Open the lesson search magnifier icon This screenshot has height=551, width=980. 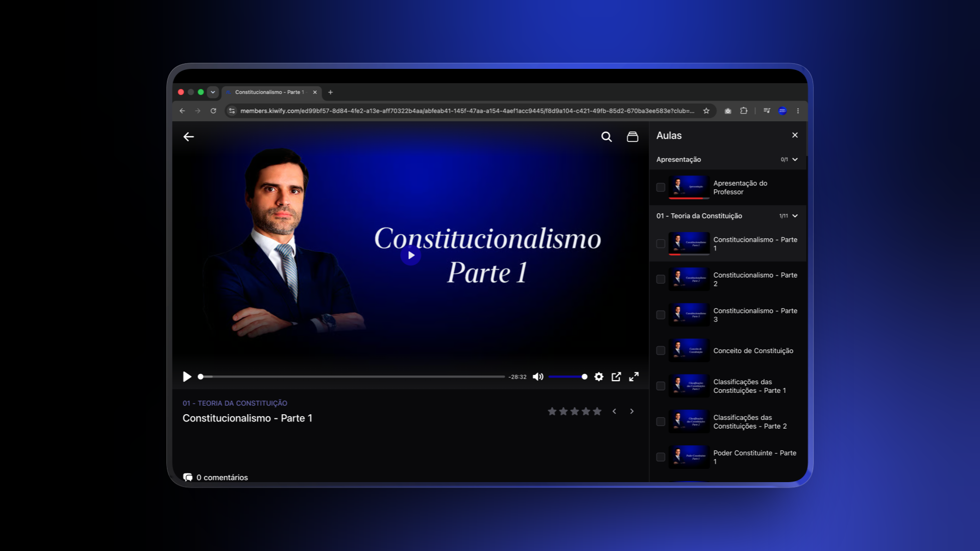[x=606, y=137]
